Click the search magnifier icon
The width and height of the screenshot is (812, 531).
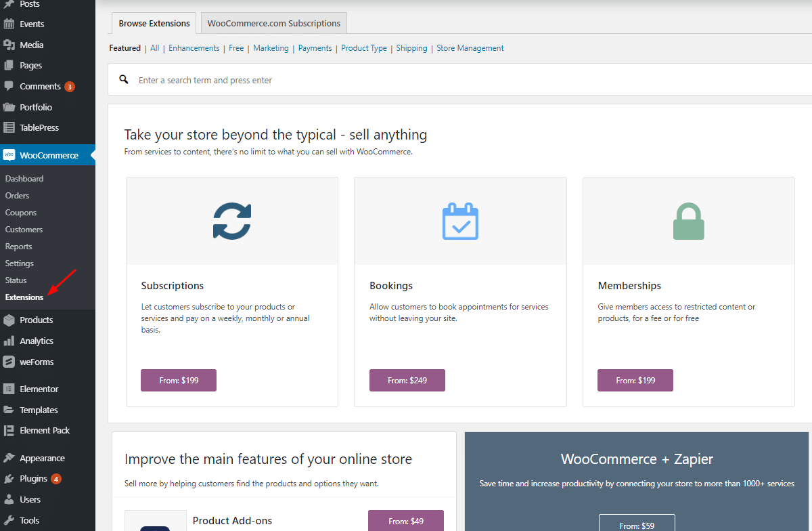click(x=124, y=79)
